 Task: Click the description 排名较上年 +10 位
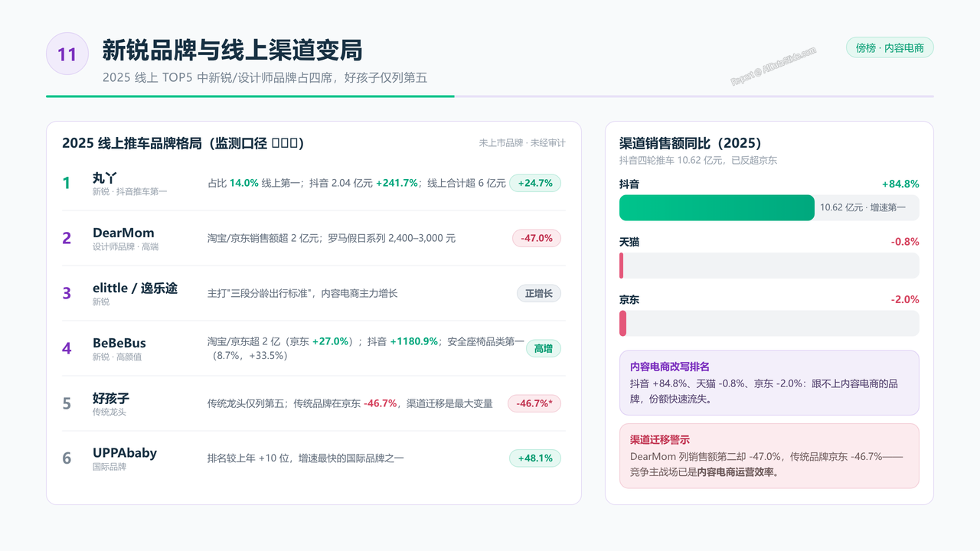point(305,458)
